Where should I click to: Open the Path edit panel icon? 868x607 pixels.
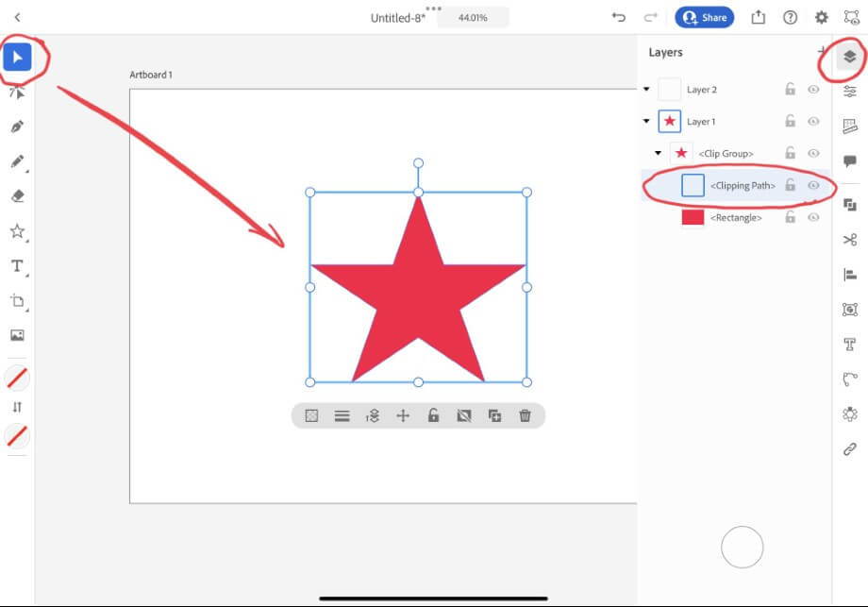850,379
